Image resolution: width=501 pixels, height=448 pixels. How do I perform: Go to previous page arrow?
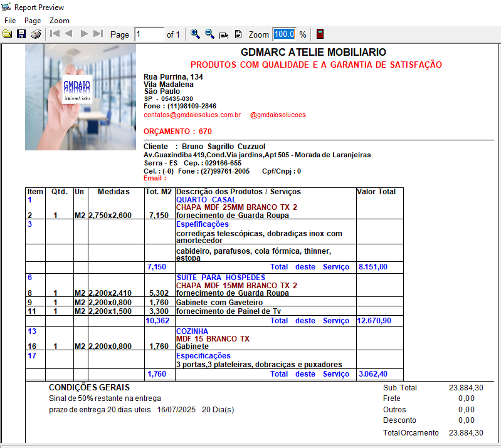[x=69, y=34]
